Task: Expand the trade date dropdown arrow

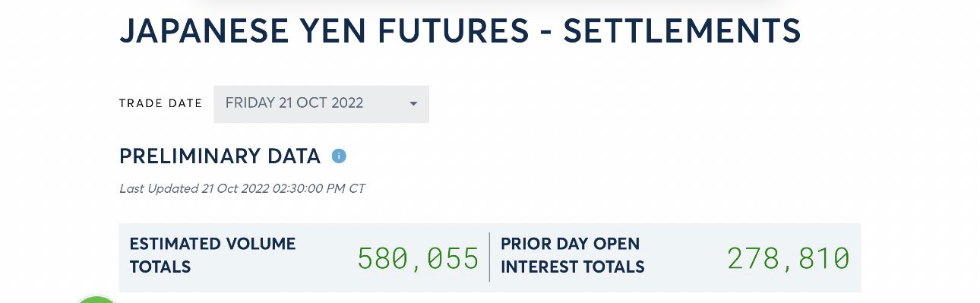Action: tap(413, 103)
